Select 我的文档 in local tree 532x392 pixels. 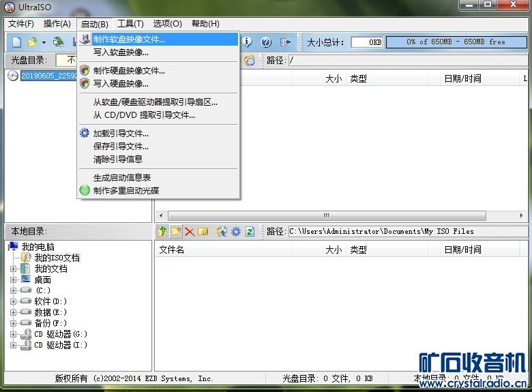pyautogui.click(x=50, y=269)
